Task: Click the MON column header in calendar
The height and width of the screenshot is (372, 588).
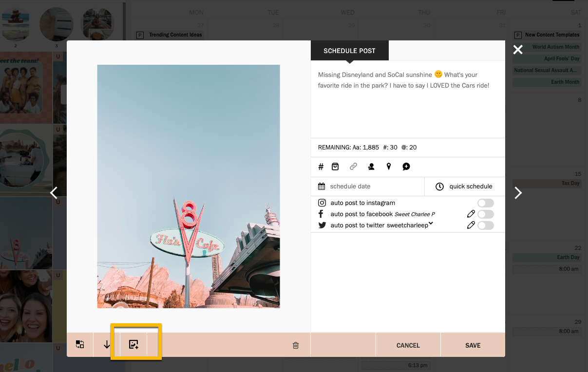Action: click(x=196, y=12)
